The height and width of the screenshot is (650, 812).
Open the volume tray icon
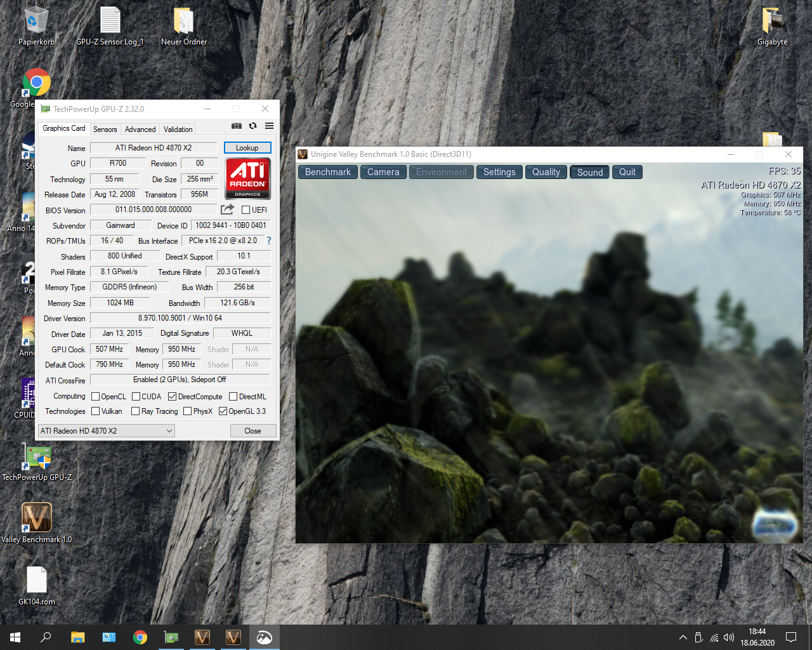pyautogui.click(x=729, y=637)
